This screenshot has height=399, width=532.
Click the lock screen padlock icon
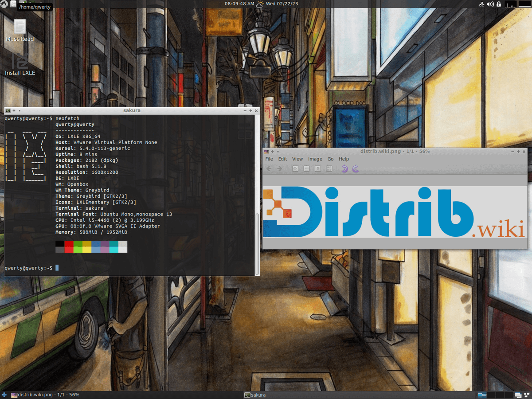pos(499,4)
